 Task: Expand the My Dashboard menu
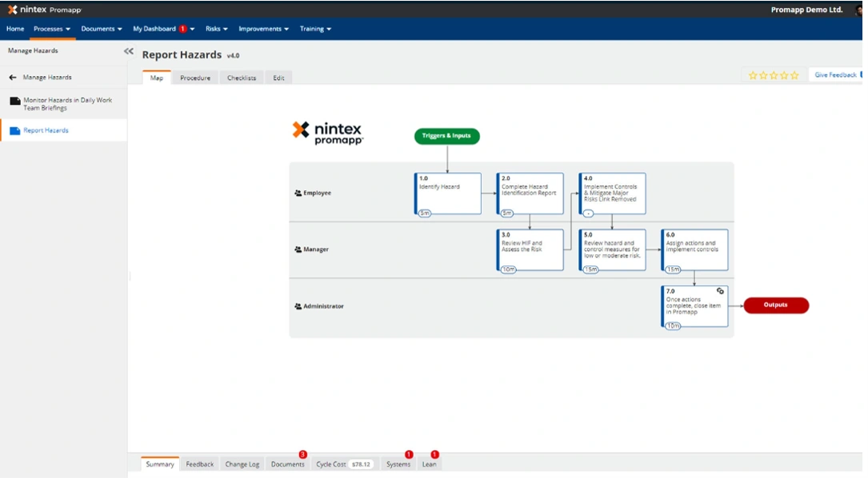[164, 29]
